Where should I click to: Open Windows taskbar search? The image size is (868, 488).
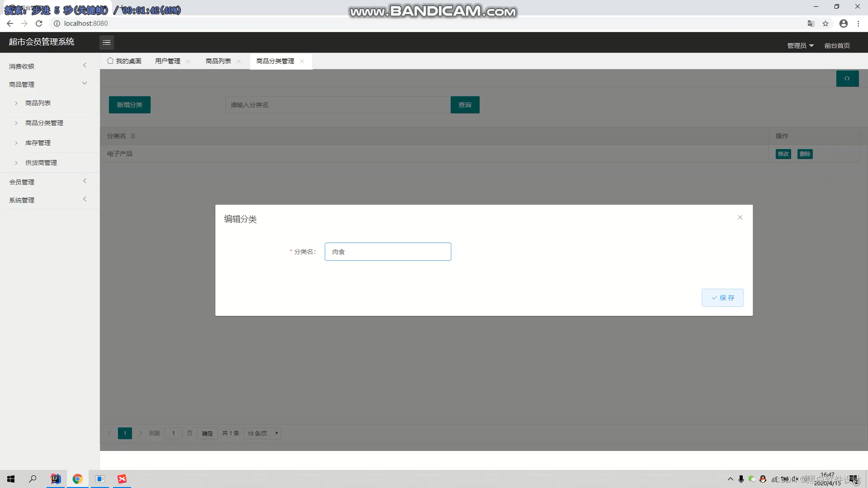33,479
